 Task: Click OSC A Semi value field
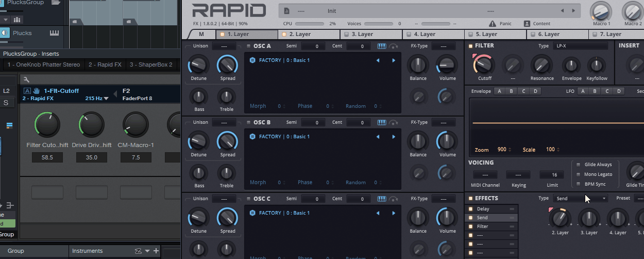tap(313, 46)
